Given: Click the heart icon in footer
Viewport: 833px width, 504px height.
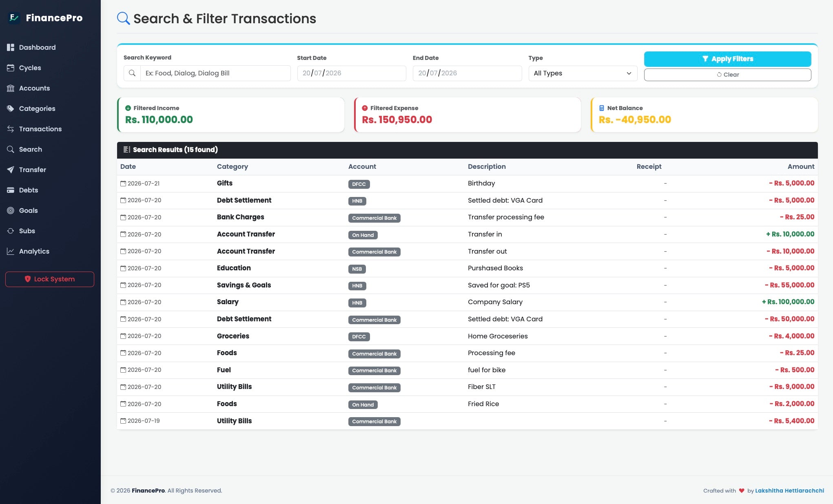Looking at the screenshot, I should [742, 491].
